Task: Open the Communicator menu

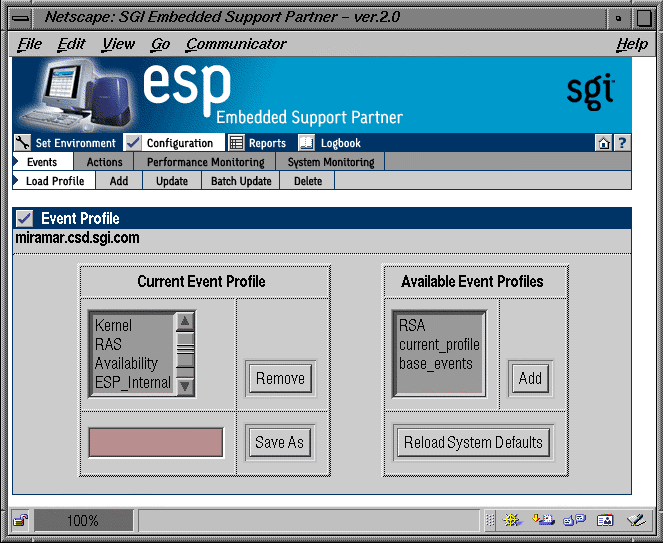Action: coord(236,44)
